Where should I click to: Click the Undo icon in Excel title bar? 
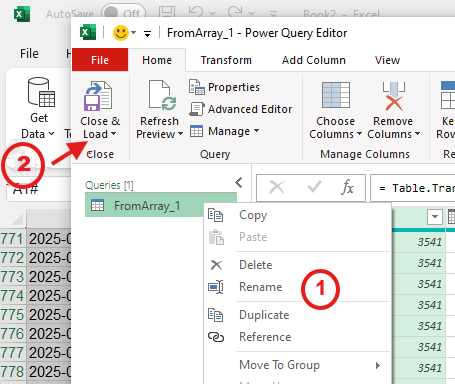[196, 12]
